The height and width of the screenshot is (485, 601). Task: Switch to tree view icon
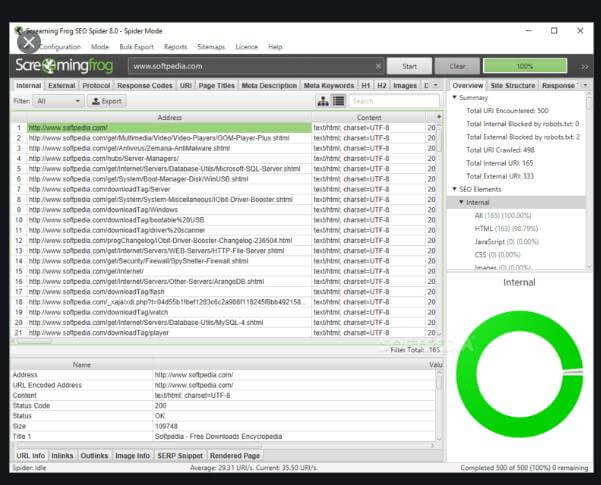[323, 101]
